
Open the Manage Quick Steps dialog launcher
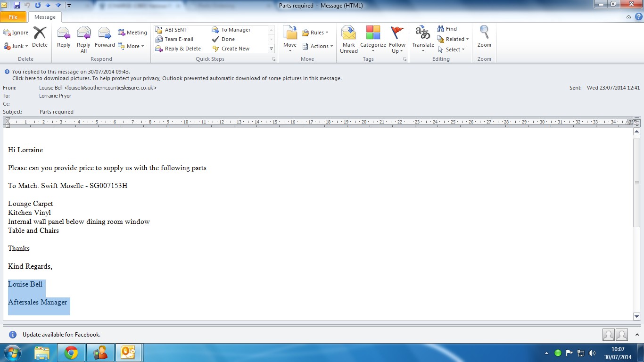273,59
